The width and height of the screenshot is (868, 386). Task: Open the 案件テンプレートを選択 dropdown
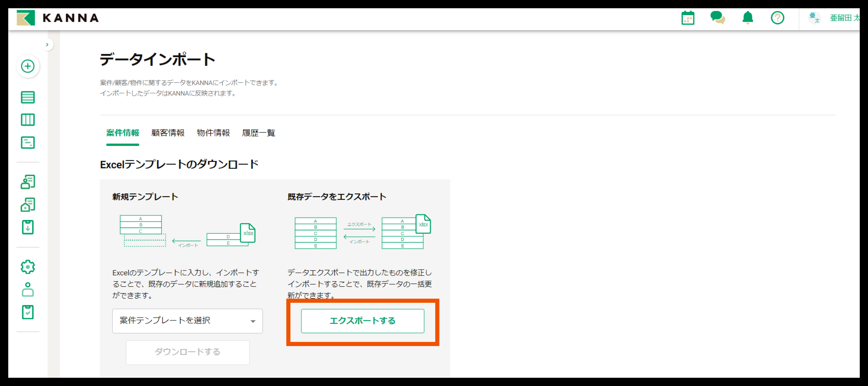point(187,321)
